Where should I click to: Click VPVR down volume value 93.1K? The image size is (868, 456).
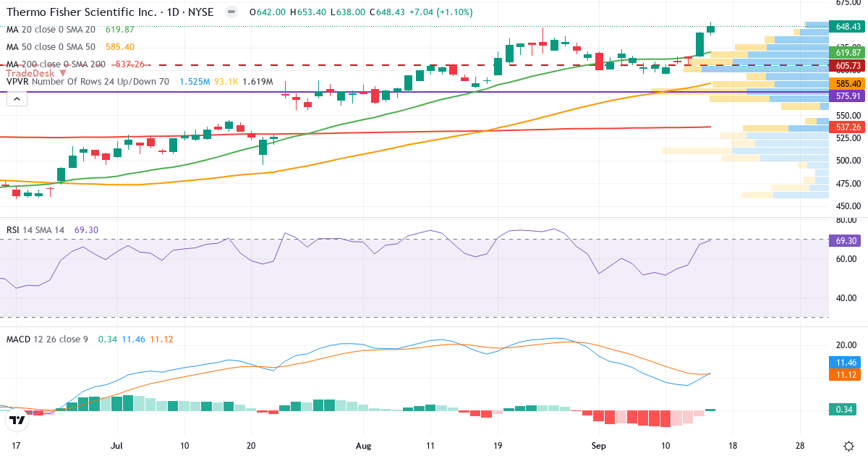(x=226, y=82)
